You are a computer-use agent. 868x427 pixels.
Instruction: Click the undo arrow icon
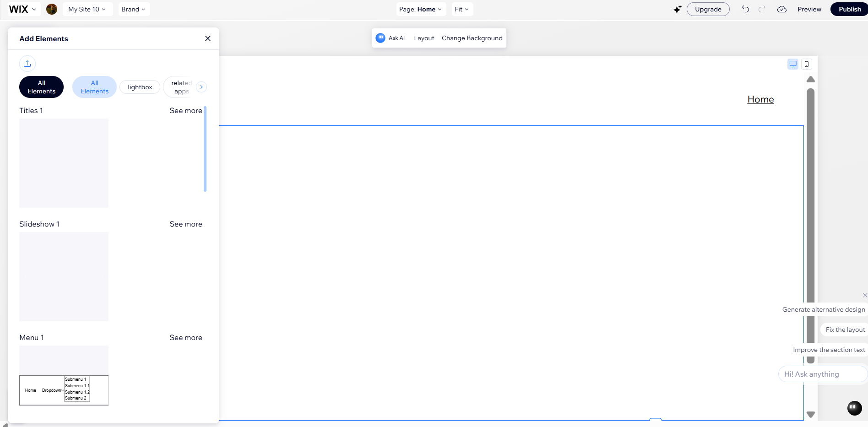coord(745,9)
